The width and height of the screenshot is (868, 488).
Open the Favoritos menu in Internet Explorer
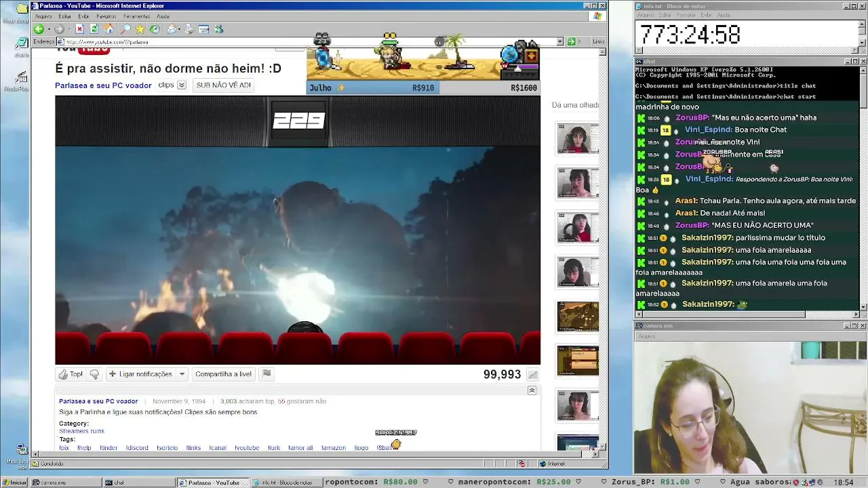tap(106, 16)
